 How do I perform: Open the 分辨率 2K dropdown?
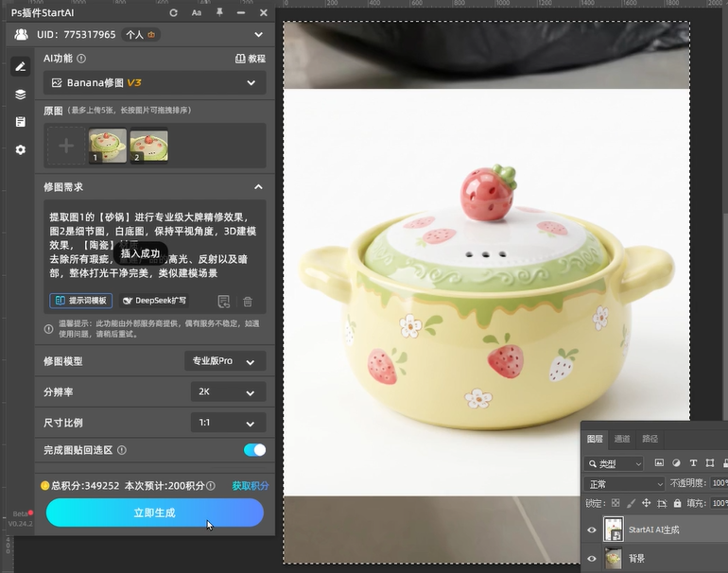point(228,391)
